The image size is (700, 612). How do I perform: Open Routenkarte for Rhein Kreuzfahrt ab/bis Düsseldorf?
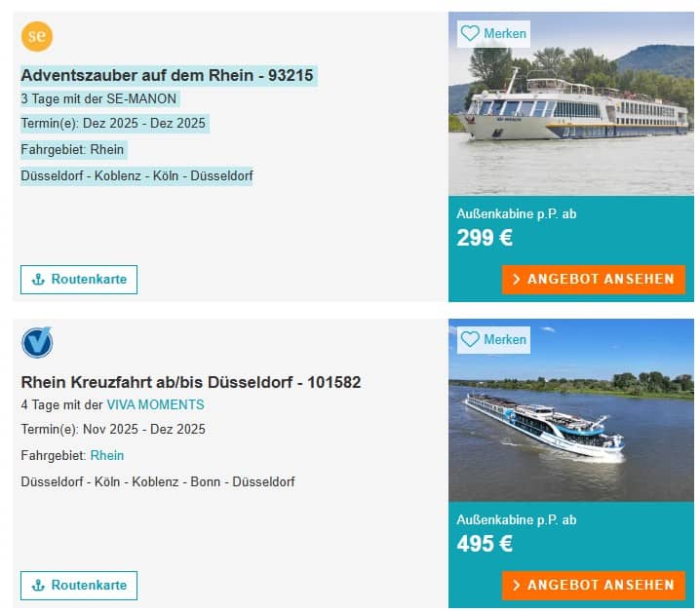pyautogui.click(x=79, y=586)
